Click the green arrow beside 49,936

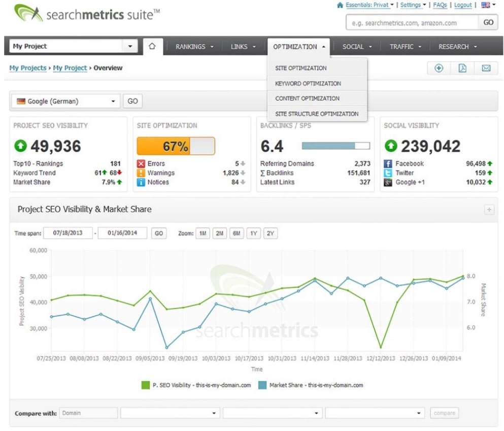pos(21,146)
